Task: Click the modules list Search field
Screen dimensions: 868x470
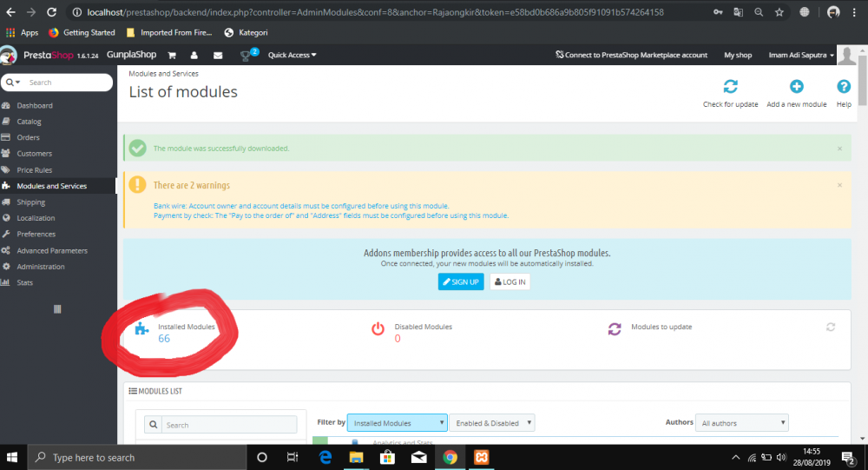Action: (229, 425)
